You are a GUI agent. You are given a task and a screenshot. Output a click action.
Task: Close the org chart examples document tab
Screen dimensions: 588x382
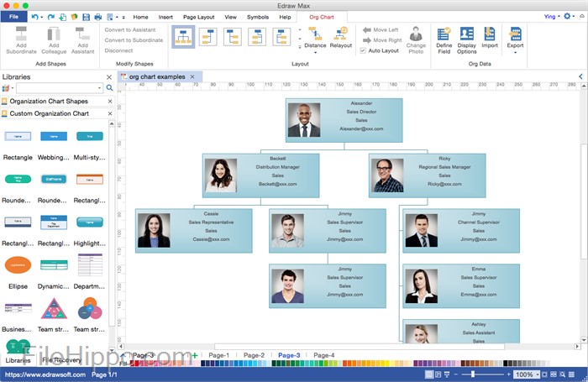pos(192,76)
